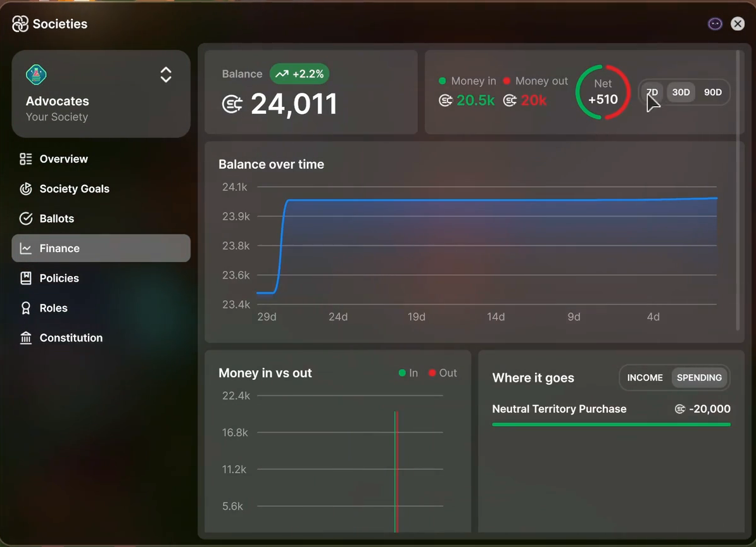Open the purple assistant face icon

pos(715,23)
